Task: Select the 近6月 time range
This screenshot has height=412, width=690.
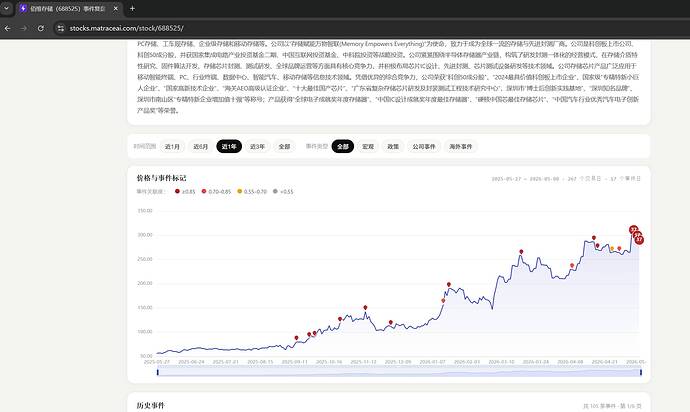Action: pos(201,147)
